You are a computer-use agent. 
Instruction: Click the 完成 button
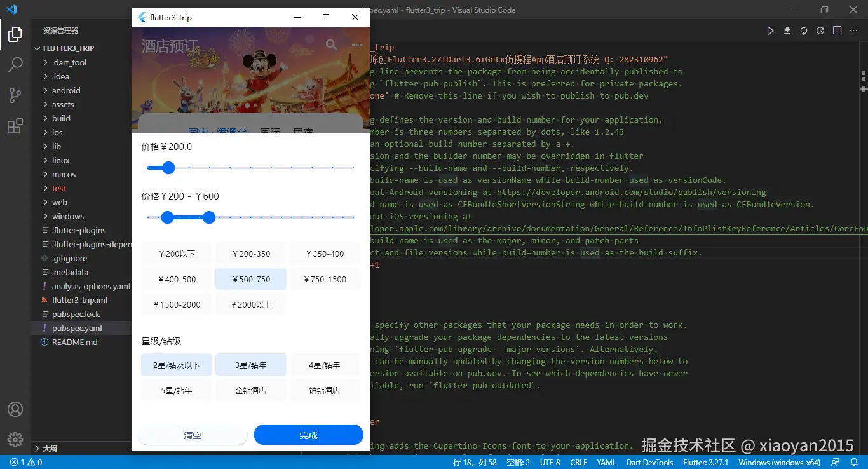pyautogui.click(x=308, y=435)
